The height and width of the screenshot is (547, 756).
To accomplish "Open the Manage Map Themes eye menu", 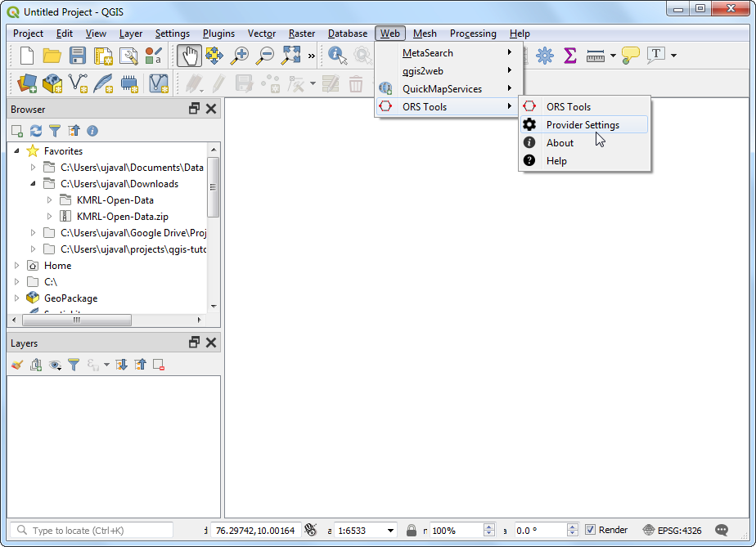I will 55,365.
